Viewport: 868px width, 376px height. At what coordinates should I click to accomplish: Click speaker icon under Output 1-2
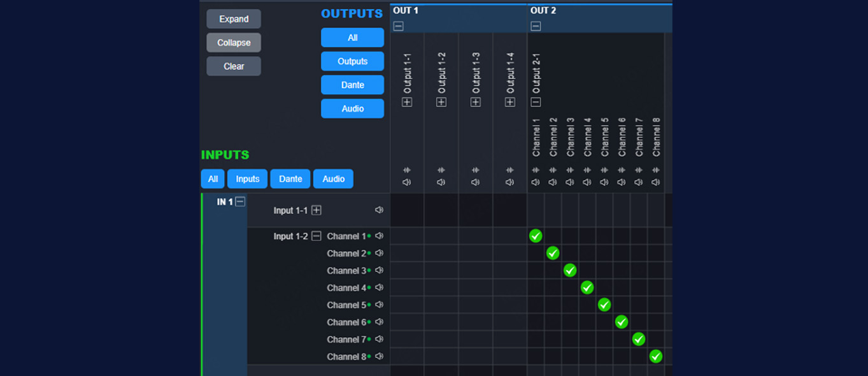pos(441,182)
